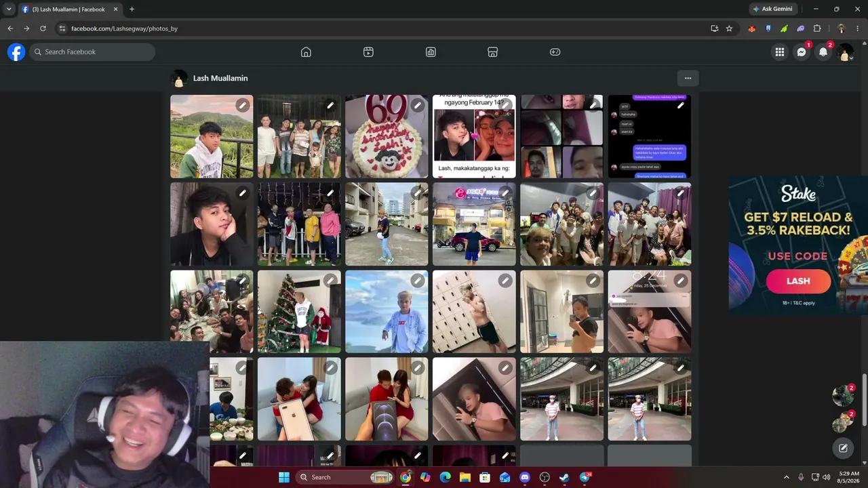Open Chrome profile avatar button
The width and height of the screenshot is (868, 488).
(x=841, y=28)
